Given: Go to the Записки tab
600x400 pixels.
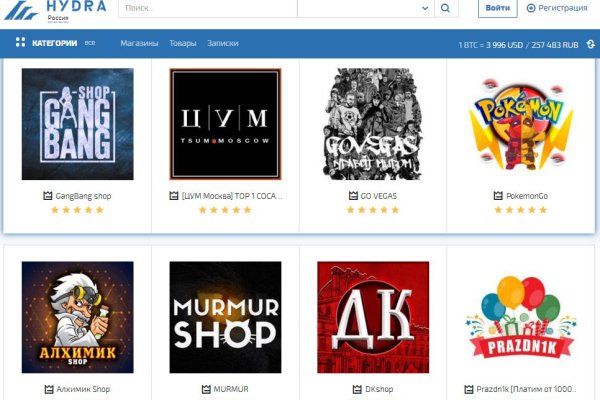Looking at the screenshot, I should pos(223,43).
